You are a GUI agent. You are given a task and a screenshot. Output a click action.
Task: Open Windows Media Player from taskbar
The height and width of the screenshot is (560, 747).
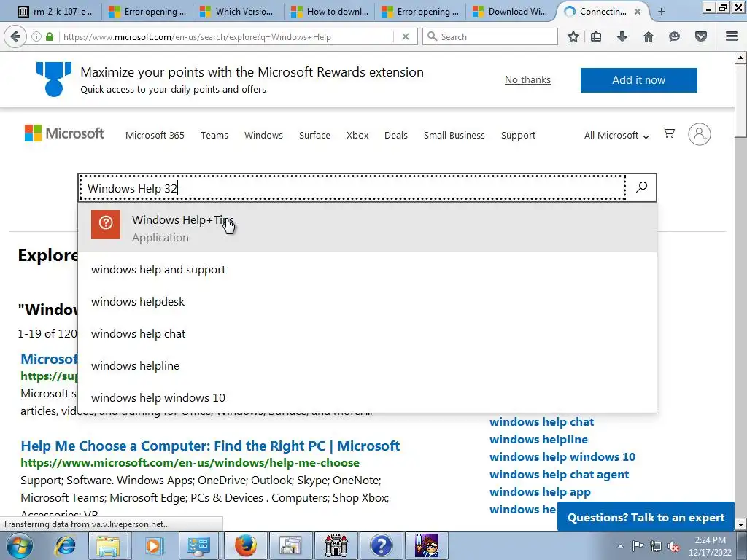153,545
